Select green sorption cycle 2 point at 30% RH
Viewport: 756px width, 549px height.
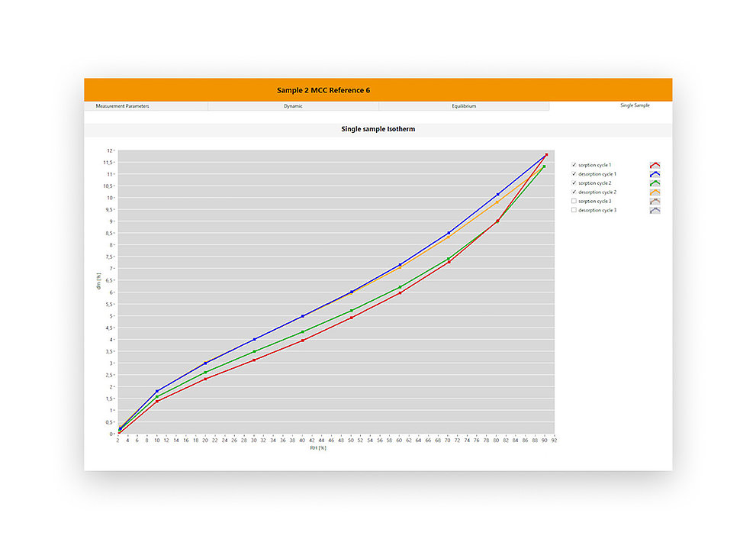pyautogui.click(x=254, y=352)
